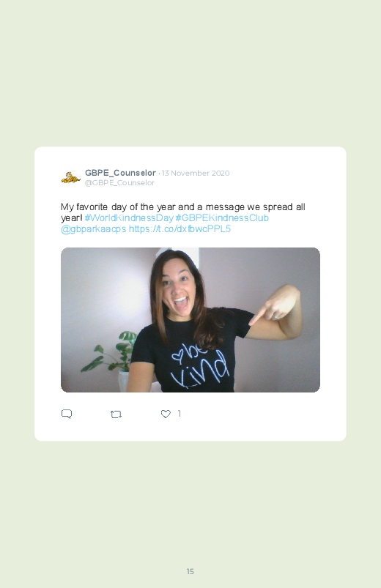Viewport: 381px width, 588px height.
Task: Click the reply speech bubble icon
Action: [x=67, y=414]
